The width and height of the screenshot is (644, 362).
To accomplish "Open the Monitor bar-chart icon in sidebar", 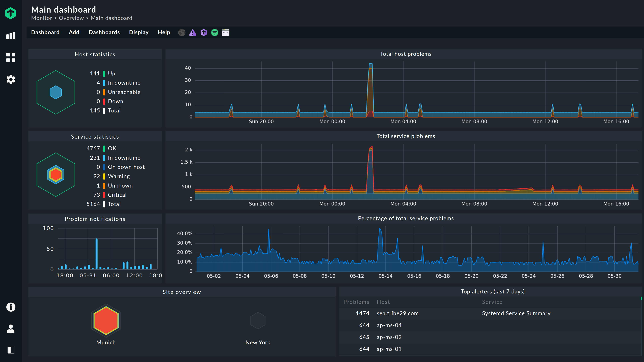I will tap(11, 36).
